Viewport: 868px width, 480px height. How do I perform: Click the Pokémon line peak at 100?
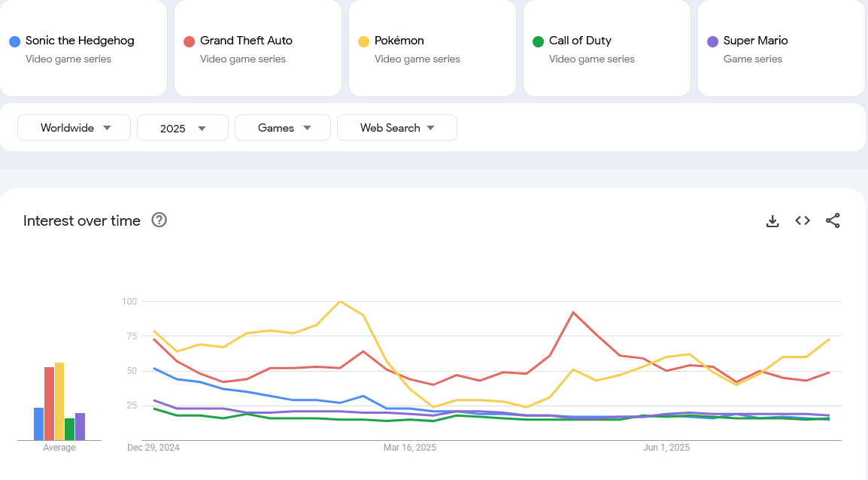pyautogui.click(x=340, y=302)
